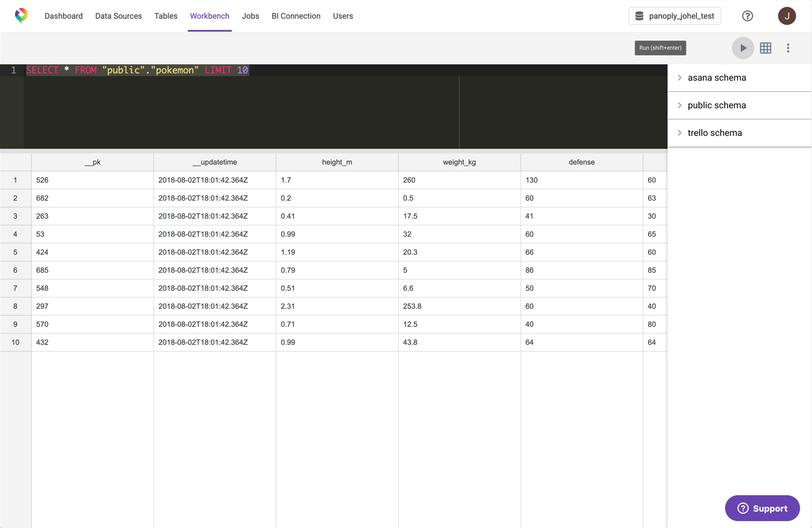This screenshot has width=812, height=528.
Task: Click the Panoply logo icon
Action: pyautogui.click(x=21, y=15)
